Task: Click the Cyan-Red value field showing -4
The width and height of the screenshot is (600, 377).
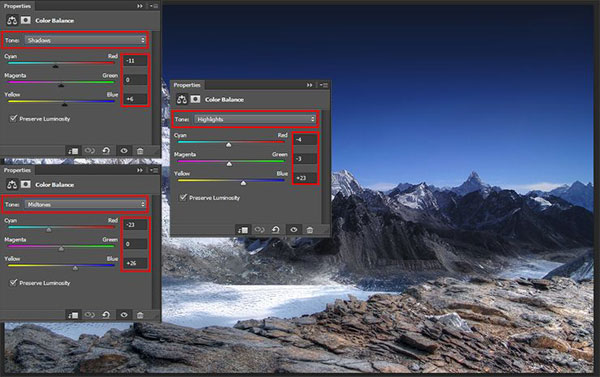Action: click(305, 139)
